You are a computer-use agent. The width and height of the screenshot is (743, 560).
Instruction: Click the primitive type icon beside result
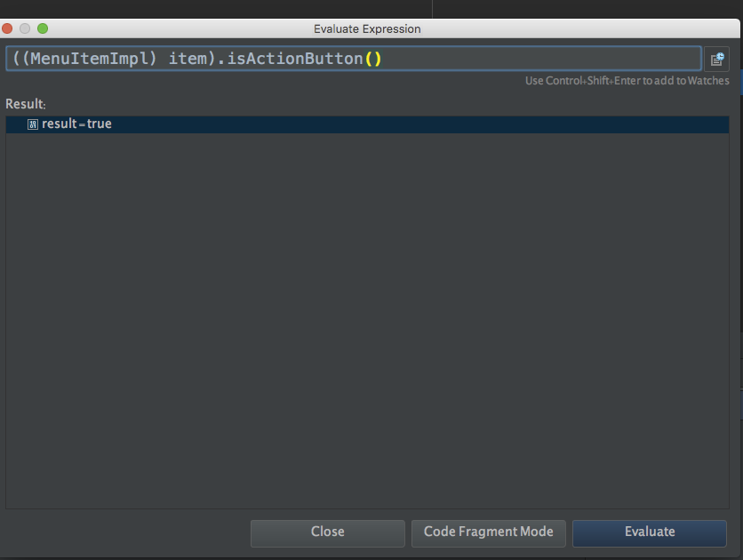33,124
